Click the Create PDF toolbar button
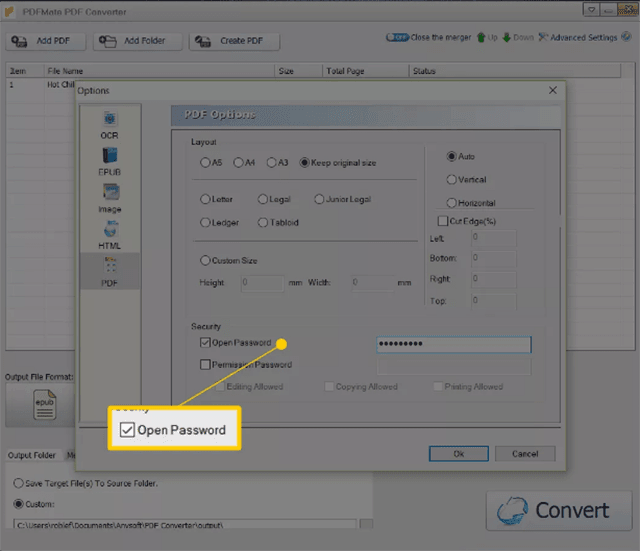This screenshot has height=551, width=640. coord(234,41)
